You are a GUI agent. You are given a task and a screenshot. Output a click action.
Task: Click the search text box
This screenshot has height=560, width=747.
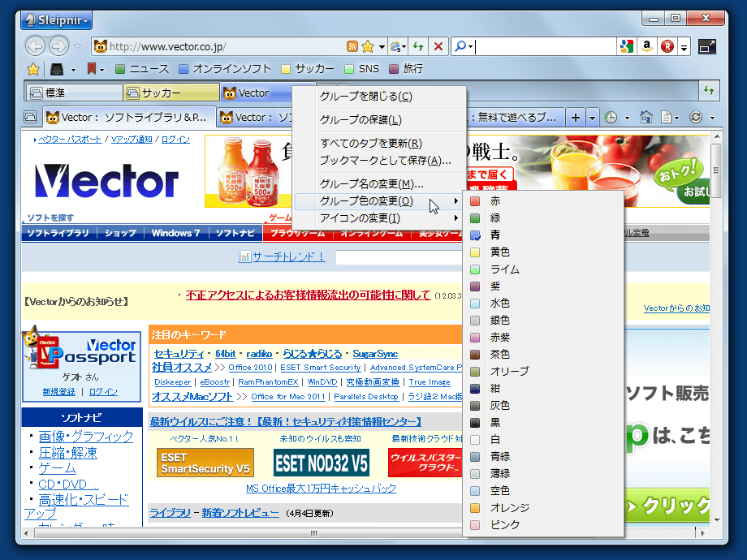[546, 47]
